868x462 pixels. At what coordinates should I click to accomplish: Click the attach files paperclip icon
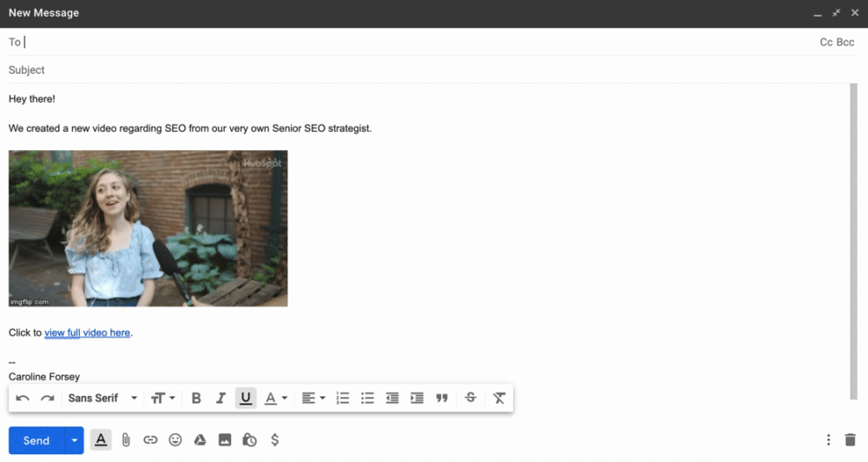click(x=126, y=440)
